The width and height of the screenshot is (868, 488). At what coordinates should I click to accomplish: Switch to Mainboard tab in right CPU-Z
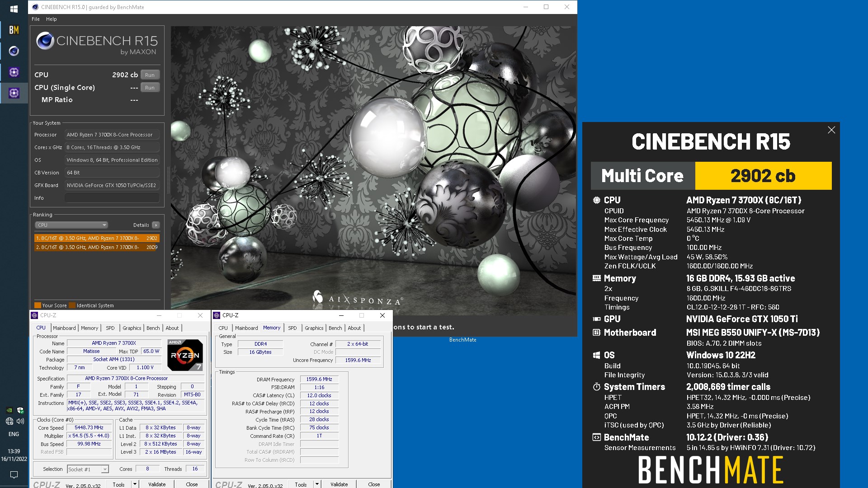[246, 328]
